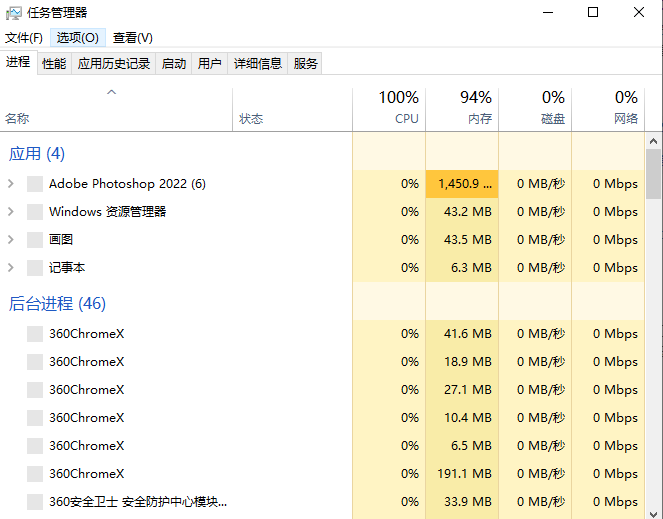Expand the Adobe Photoshop 2022 process group
This screenshot has height=519, width=663.
pyautogui.click(x=10, y=184)
